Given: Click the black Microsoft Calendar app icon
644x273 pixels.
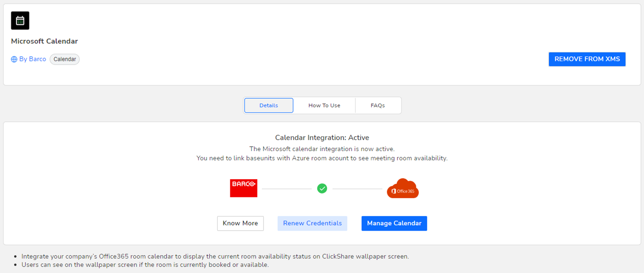Looking at the screenshot, I should click(x=20, y=21).
